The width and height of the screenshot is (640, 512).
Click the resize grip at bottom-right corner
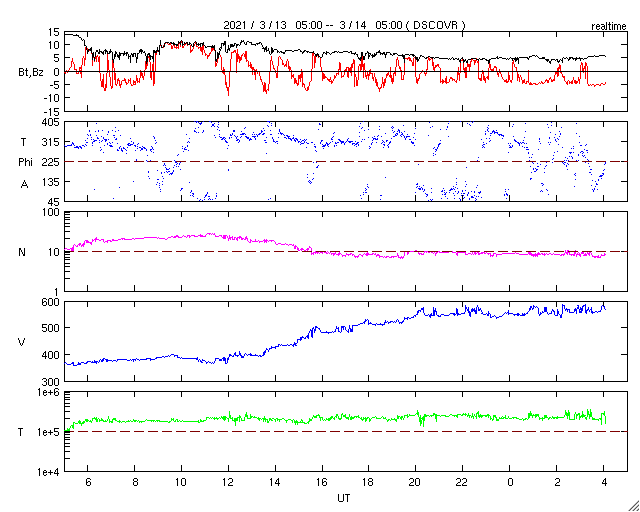click(x=633, y=506)
